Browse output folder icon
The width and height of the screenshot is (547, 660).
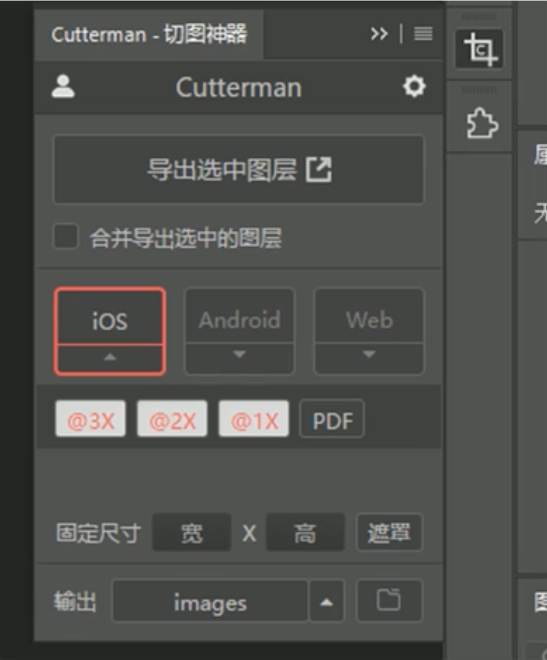[x=389, y=601]
